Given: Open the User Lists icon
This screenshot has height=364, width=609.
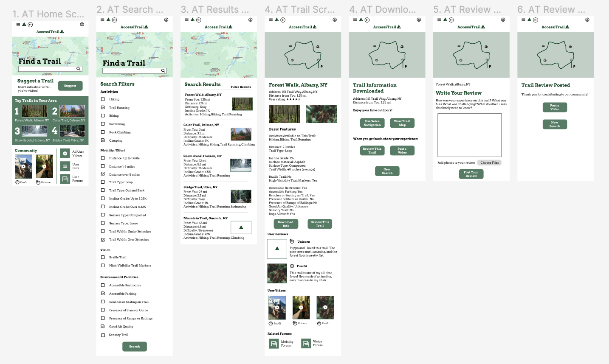Looking at the screenshot, I should [x=65, y=166].
